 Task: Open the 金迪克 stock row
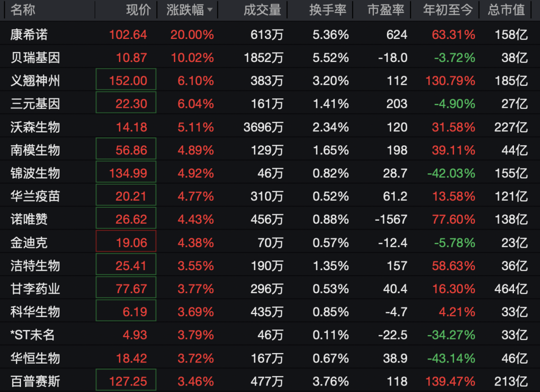[x=270, y=242]
